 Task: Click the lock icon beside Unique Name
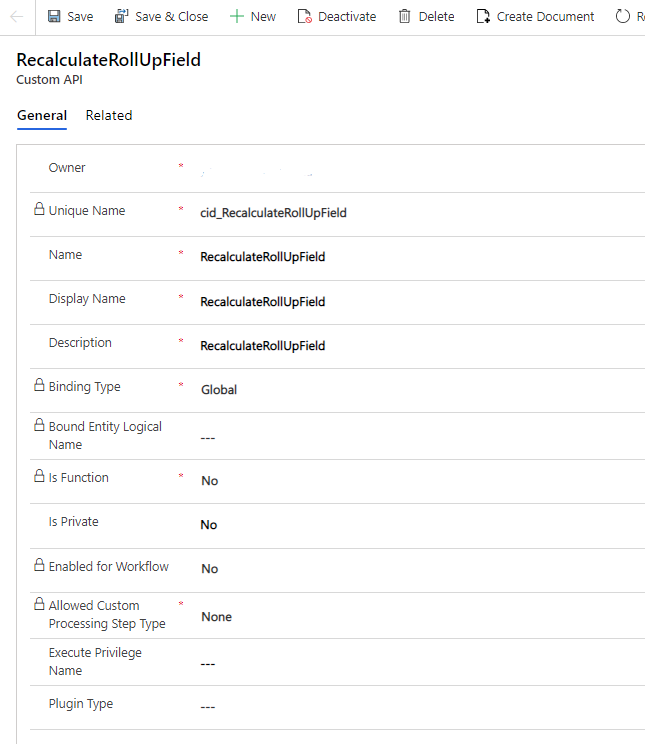[x=39, y=210]
